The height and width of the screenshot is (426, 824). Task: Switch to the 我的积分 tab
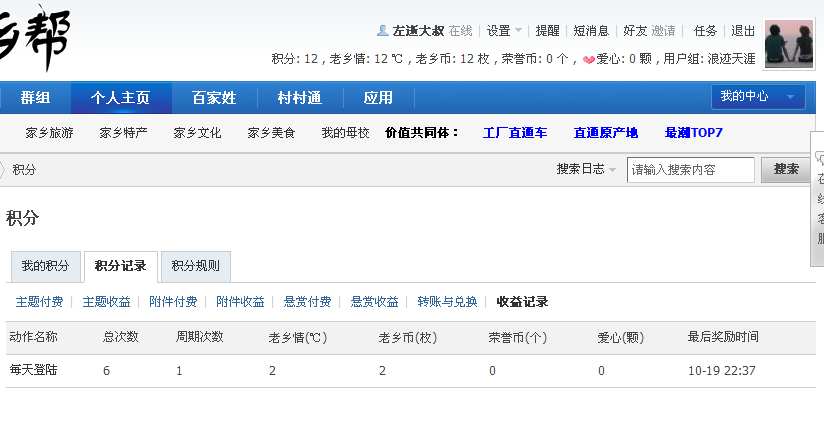click(46, 266)
